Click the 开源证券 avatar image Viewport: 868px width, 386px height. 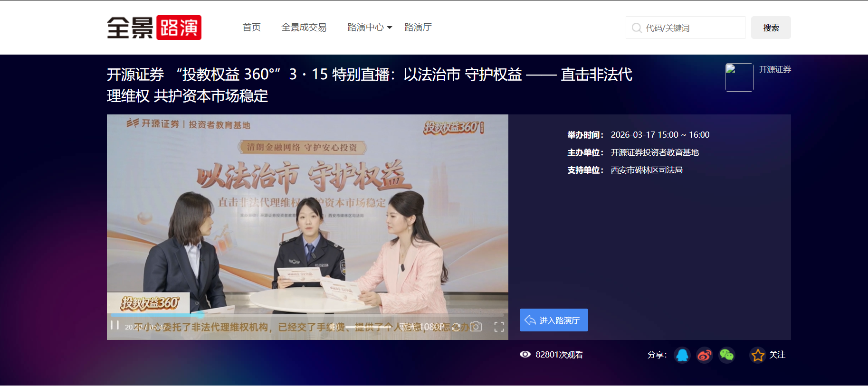pyautogui.click(x=739, y=77)
